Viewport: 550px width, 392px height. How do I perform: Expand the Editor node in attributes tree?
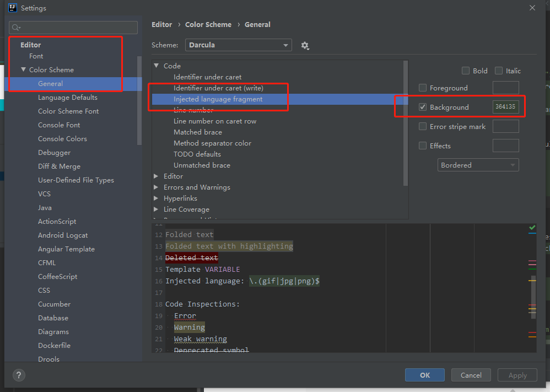click(x=156, y=176)
